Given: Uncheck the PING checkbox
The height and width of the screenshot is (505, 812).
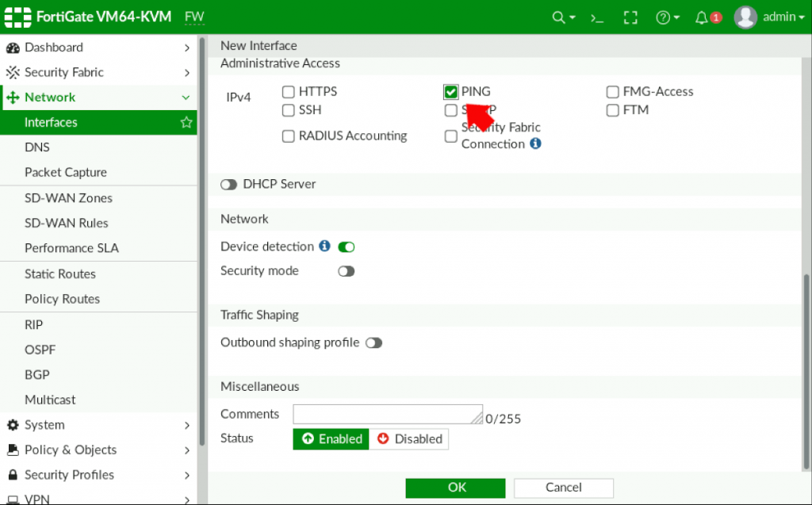Looking at the screenshot, I should tap(450, 91).
